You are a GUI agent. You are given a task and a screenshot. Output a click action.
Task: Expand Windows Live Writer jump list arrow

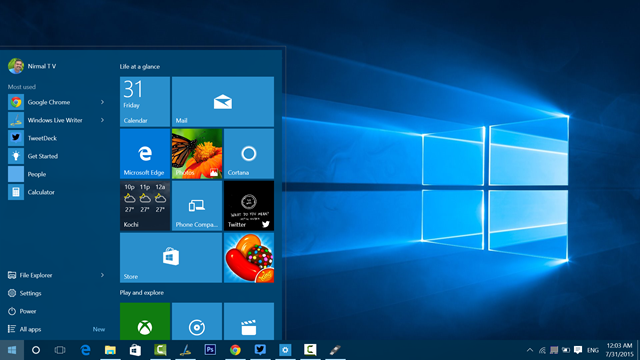[x=102, y=120]
